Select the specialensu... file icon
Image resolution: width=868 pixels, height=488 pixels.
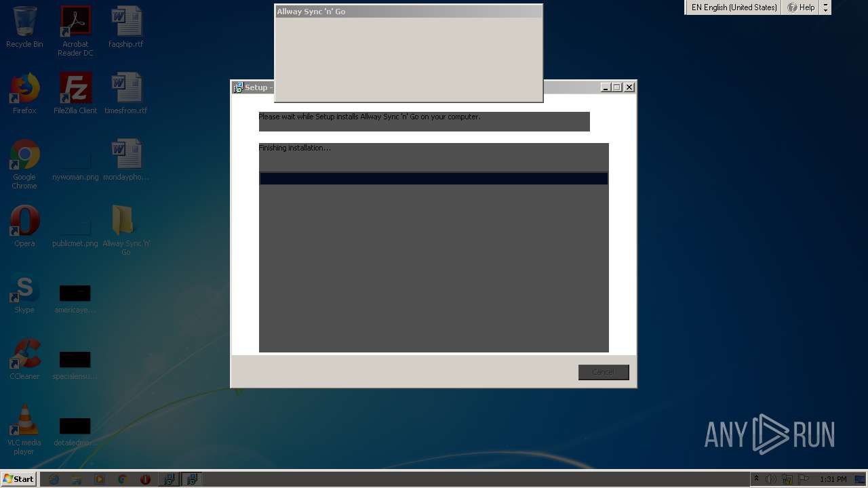[75, 365]
